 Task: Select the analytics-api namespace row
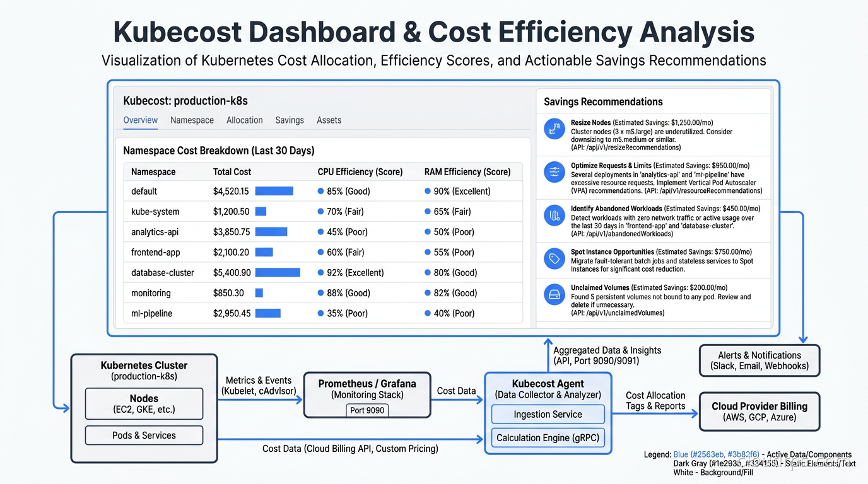(323, 232)
